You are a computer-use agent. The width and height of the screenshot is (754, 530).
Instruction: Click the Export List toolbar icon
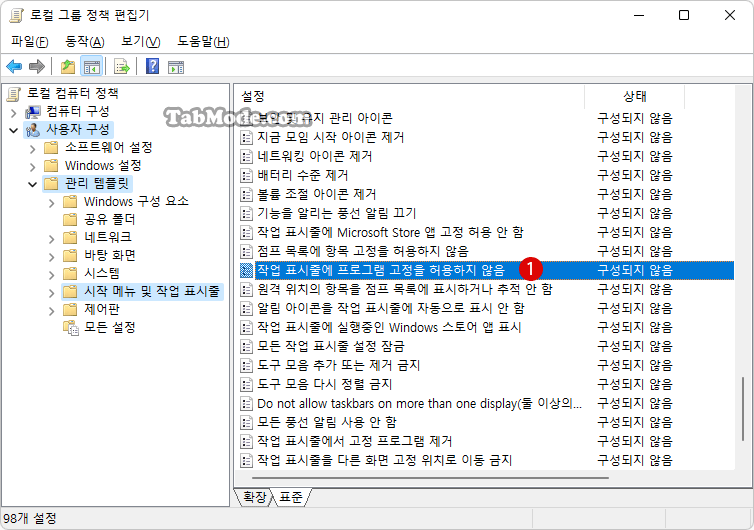(122, 66)
